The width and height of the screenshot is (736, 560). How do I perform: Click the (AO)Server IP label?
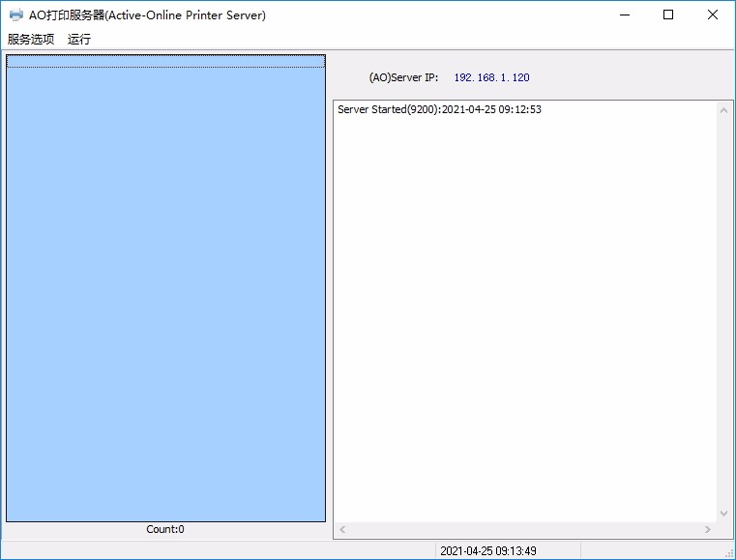(403, 77)
